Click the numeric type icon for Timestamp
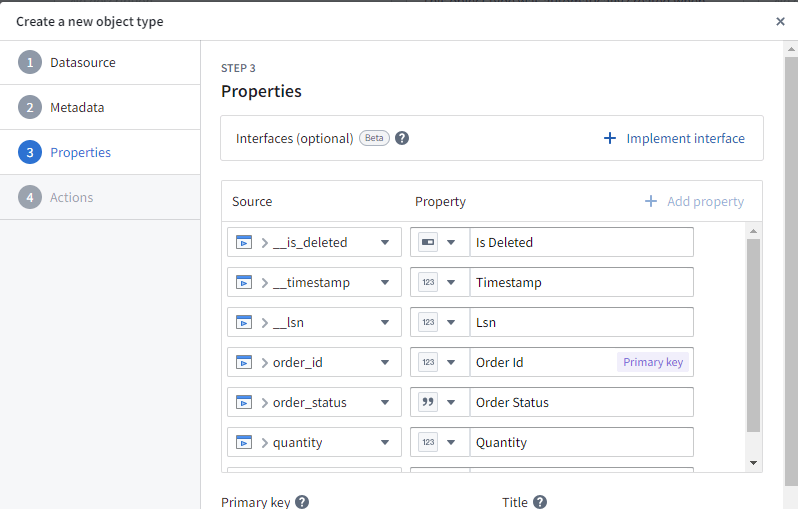798x509 pixels. tap(428, 282)
